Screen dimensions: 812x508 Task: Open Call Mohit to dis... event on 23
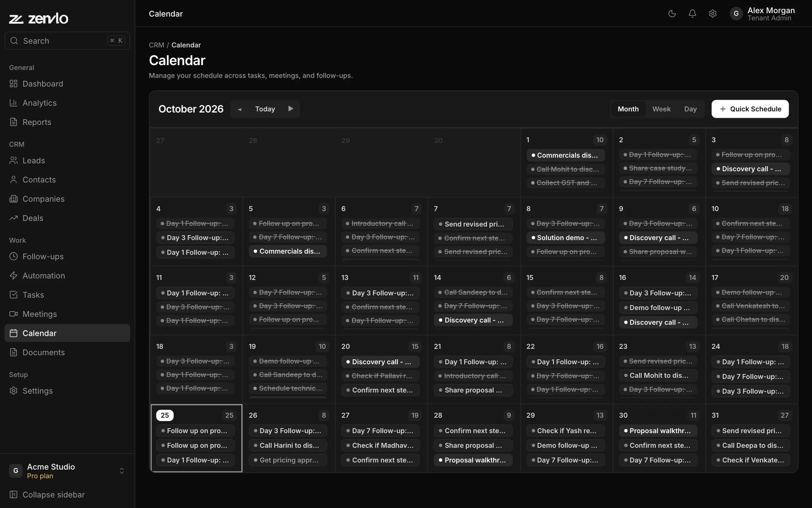(658, 375)
